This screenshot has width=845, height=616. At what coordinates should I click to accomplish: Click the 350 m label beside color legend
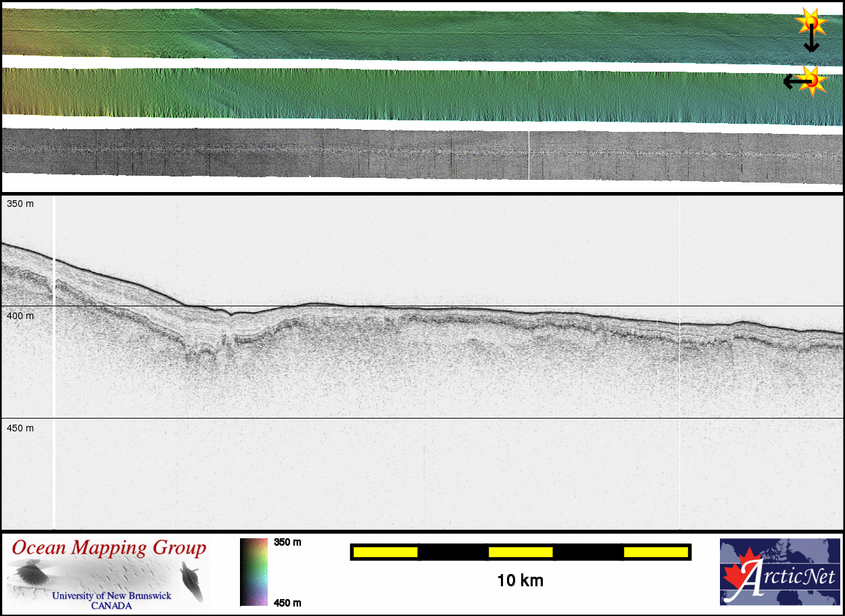pos(287,542)
